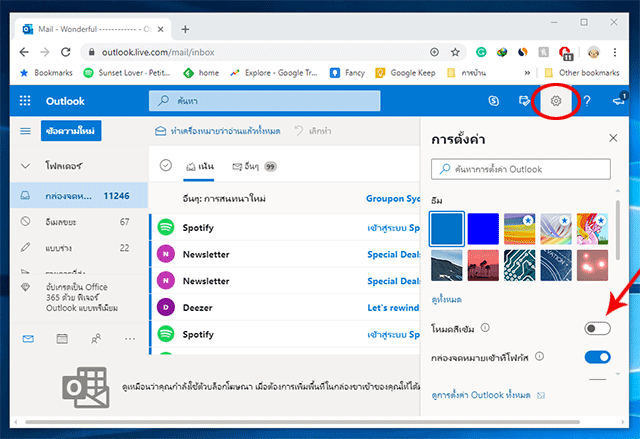This screenshot has height=439, width=640.
Task: Select the default blue theme swatch
Action: pos(447,228)
